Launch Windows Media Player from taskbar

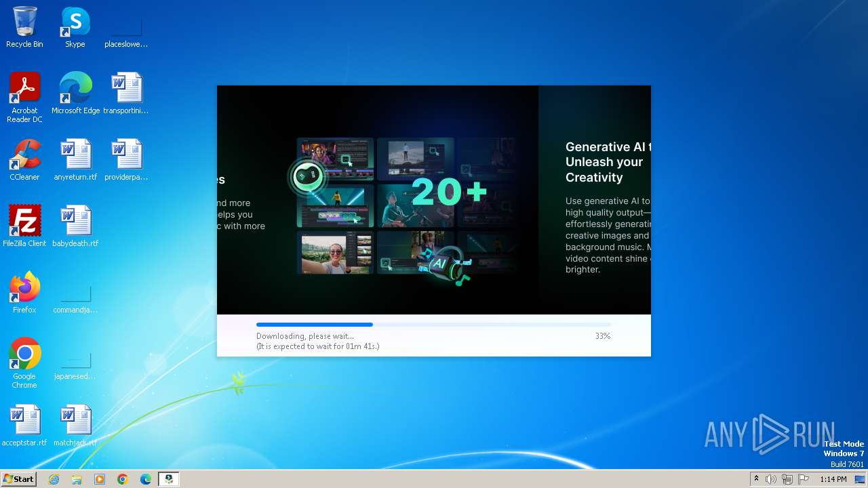click(100, 479)
